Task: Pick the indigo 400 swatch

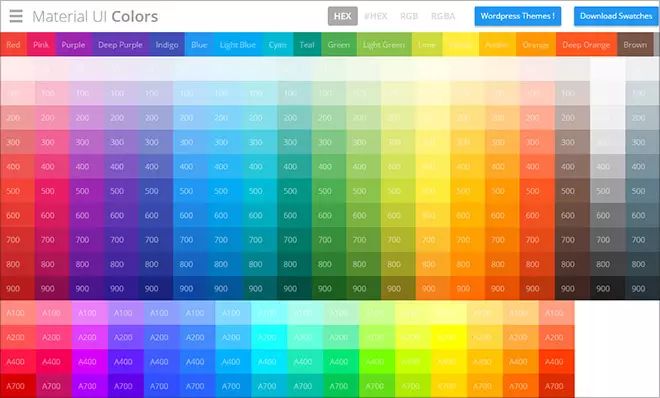Action: click(x=156, y=167)
